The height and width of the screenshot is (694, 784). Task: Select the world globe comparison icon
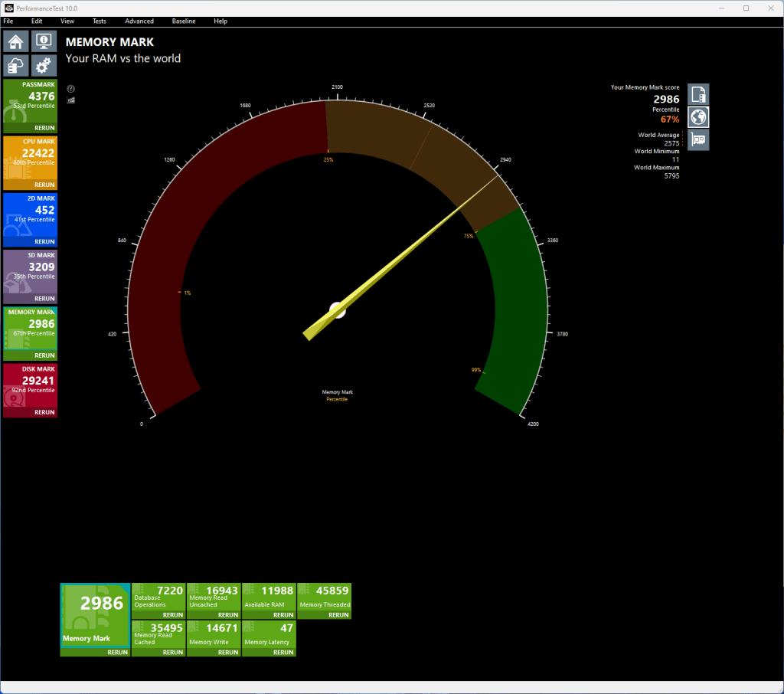(698, 117)
